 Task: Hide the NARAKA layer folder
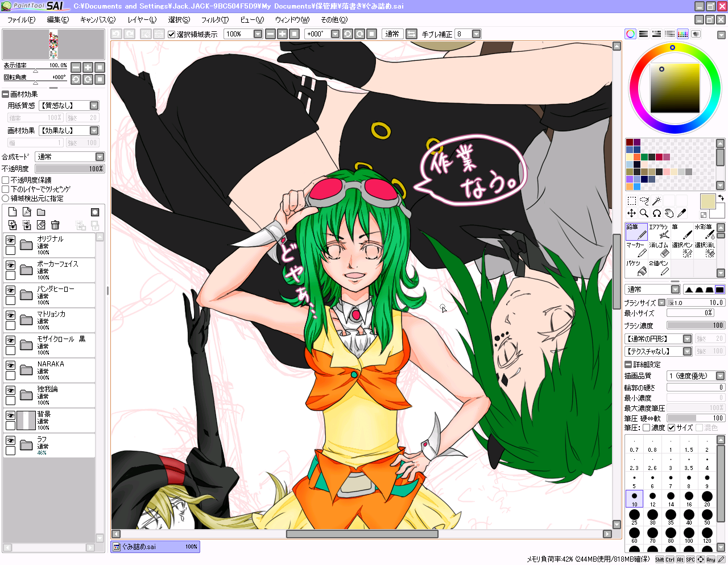click(x=10, y=365)
